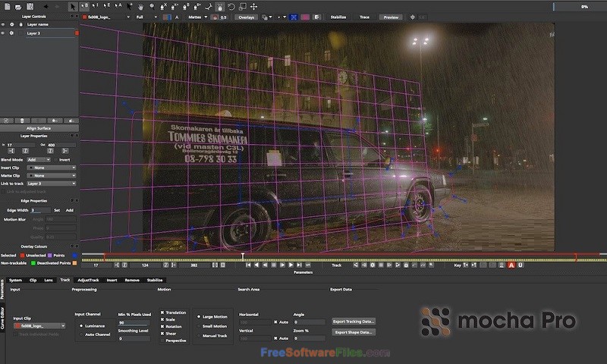This screenshot has width=607, height=364.
Task: Switch to the Insert tab
Action: tap(112, 280)
